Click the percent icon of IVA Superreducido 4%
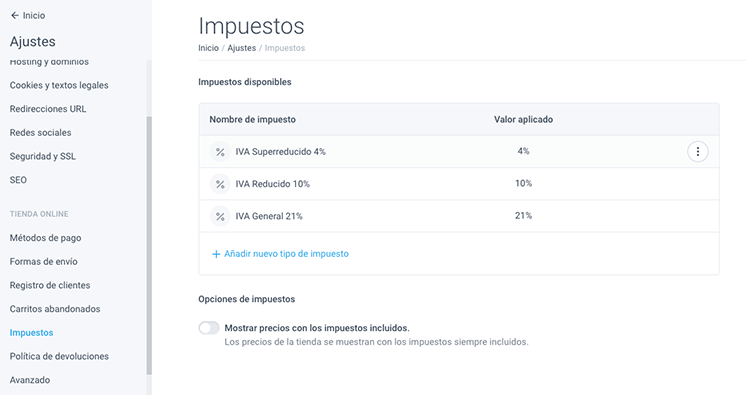This screenshot has height=395, width=746. [x=220, y=152]
